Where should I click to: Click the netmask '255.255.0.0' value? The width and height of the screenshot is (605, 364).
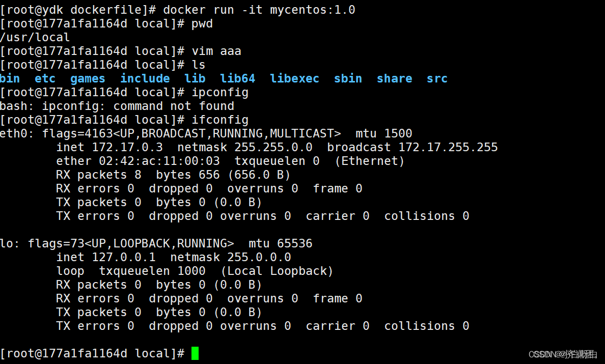click(273, 147)
